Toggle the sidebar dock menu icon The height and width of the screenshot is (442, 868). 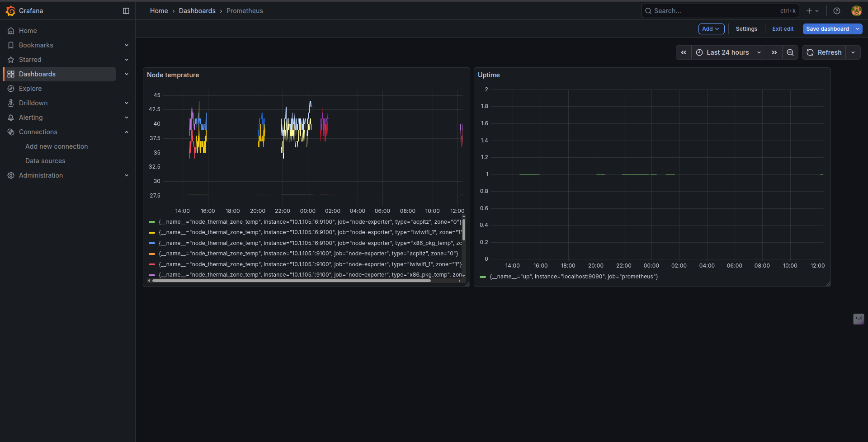(126, 11)
